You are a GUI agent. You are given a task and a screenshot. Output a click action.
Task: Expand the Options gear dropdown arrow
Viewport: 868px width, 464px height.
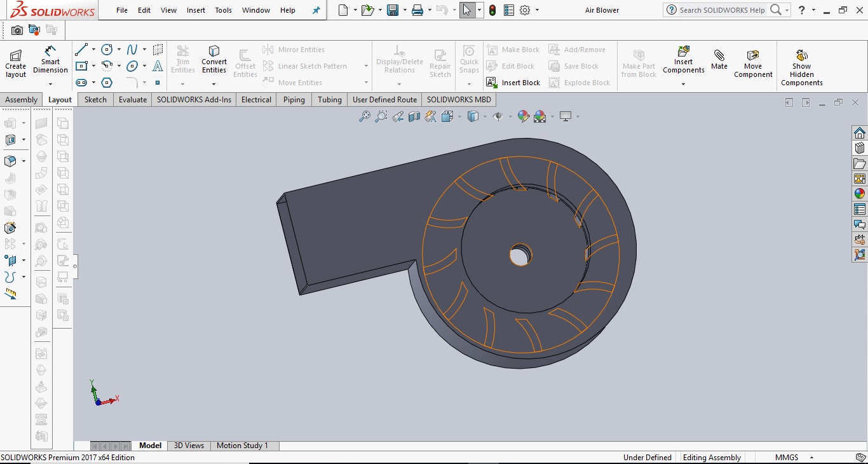[x=537, y=10]
